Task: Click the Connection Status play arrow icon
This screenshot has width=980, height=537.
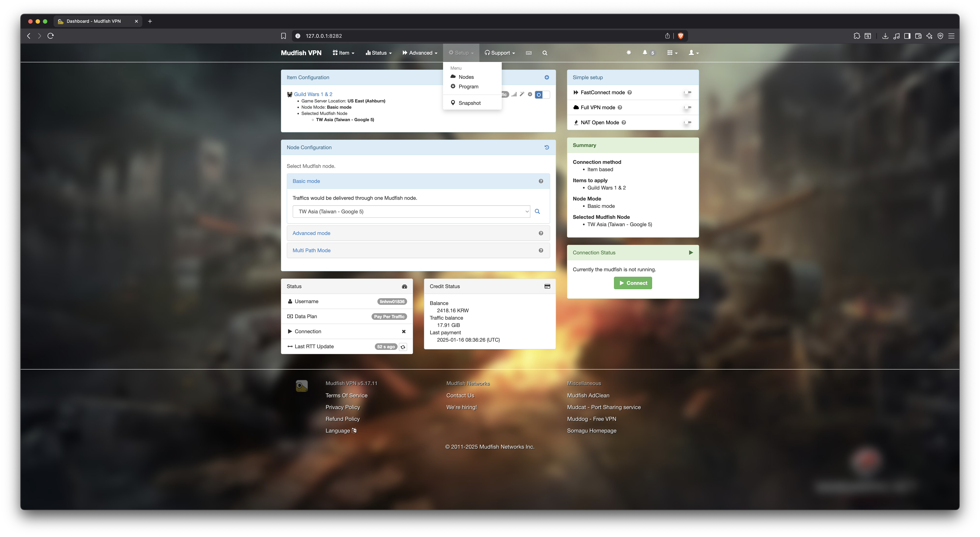Action: coord(691,253)
